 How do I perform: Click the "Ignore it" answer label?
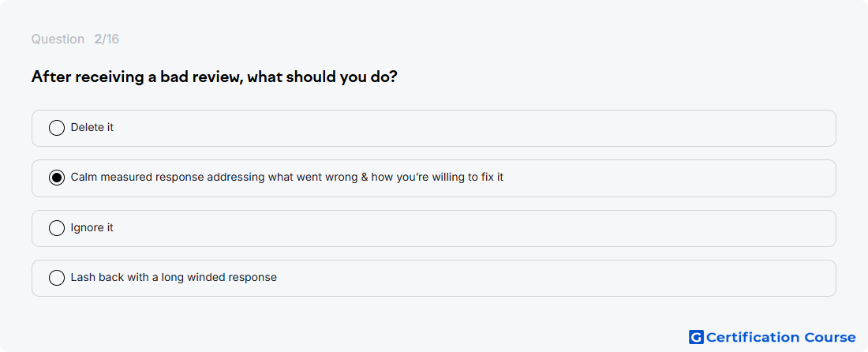coord(92,227)
